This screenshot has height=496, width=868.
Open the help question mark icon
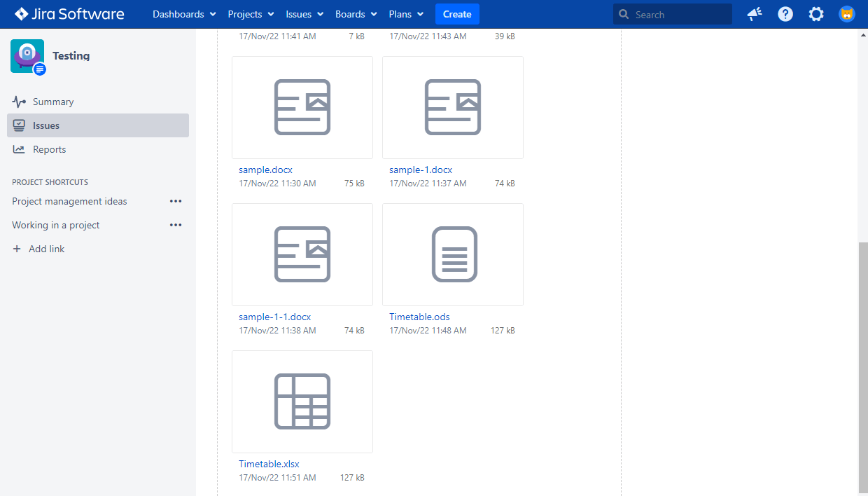[x=785, y=14]
